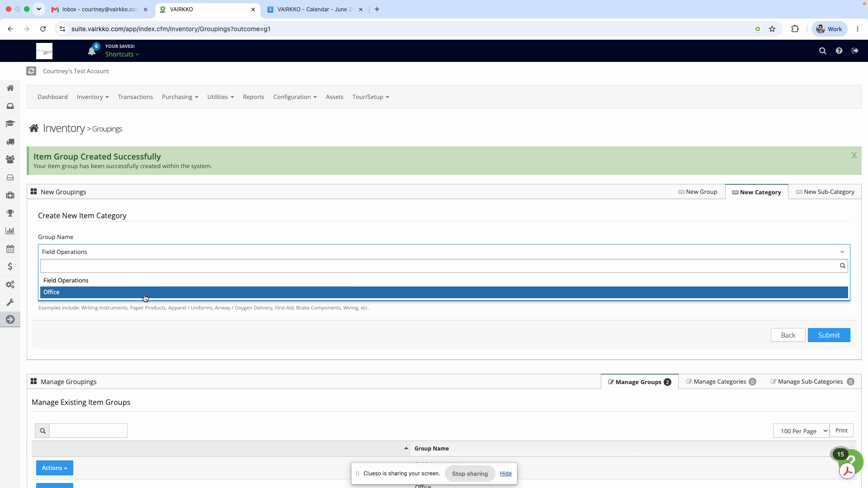
Task: Expand the Purchasing menu
Action: click(180, 97)
